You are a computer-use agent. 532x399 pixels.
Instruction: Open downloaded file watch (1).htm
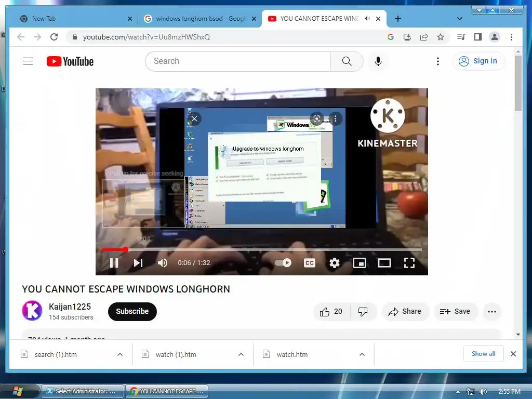coord(176,354)
